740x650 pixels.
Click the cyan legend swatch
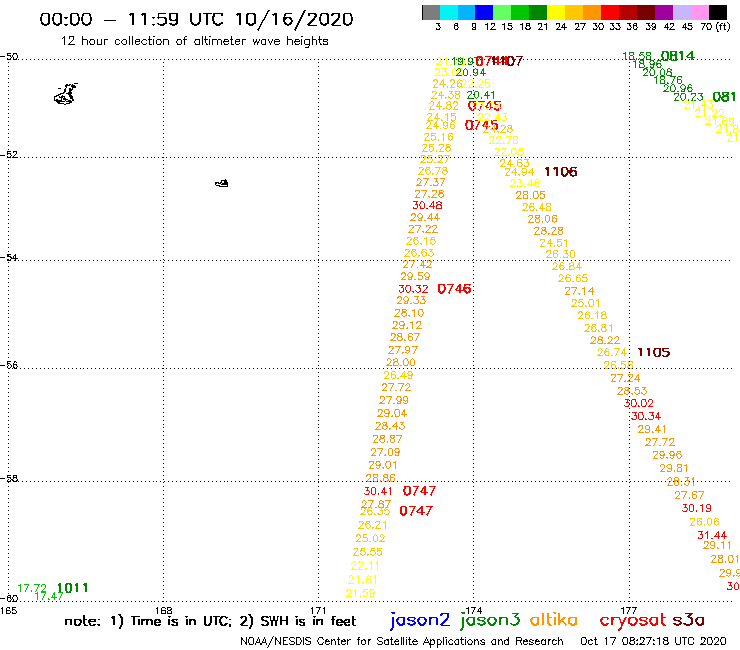point(449,12)
